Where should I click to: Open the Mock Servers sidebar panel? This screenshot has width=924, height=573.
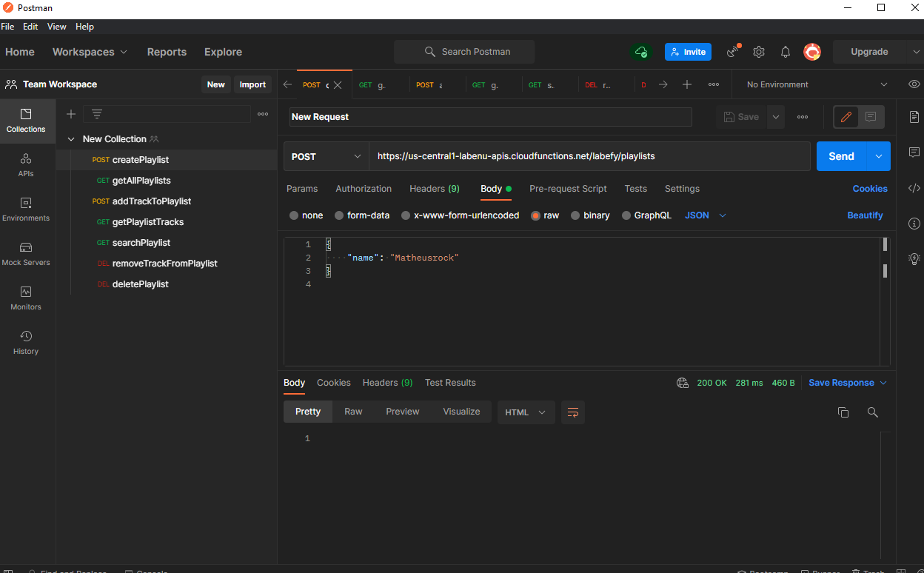pyautogui.click(x=26, y=254)
